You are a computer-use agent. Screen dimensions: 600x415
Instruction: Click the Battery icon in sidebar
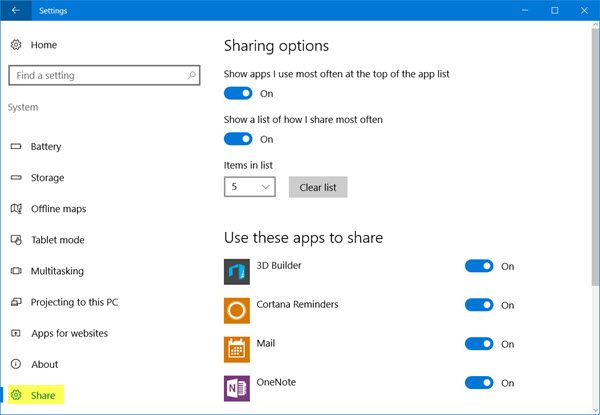[16, 147]
